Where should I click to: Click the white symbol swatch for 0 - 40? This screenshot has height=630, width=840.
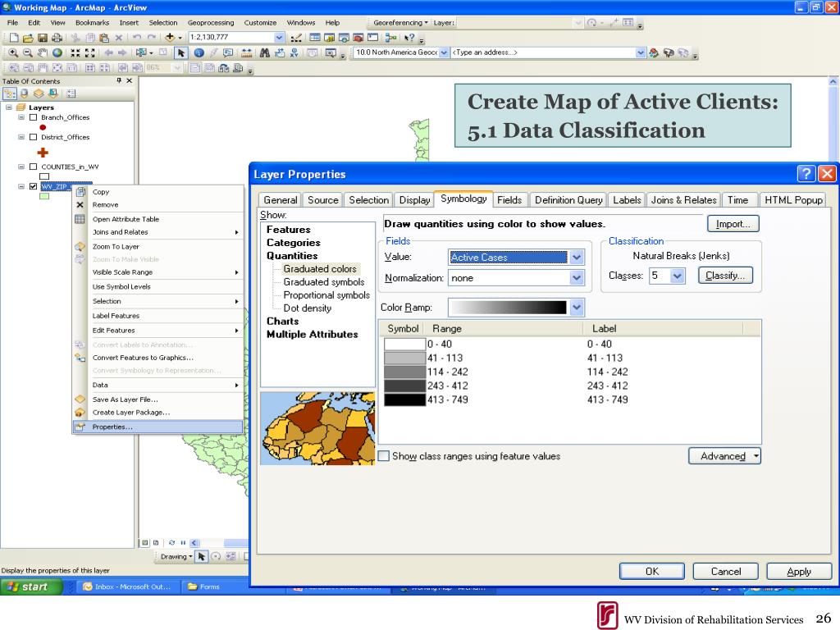pyautogui.click(x=404, y=344)
